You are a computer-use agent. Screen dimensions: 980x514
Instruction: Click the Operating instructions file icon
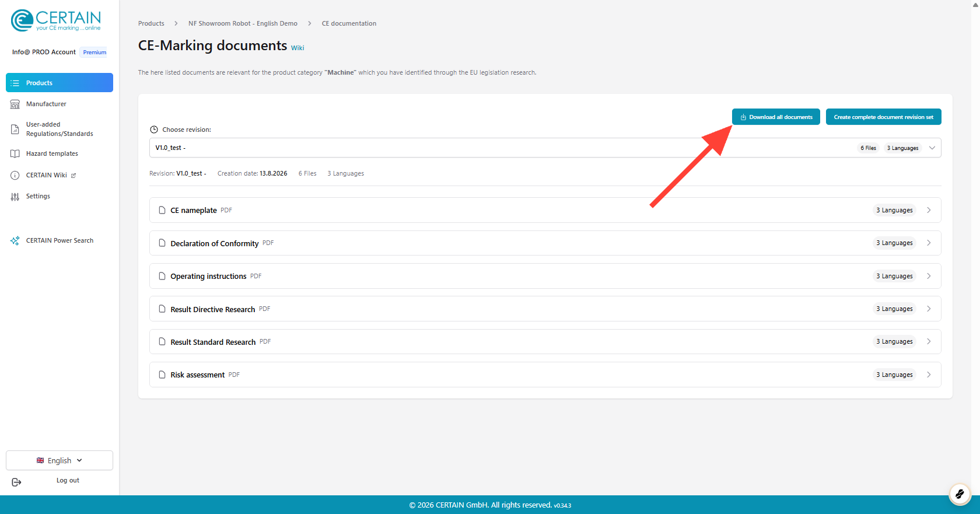(x=162, y=276)
